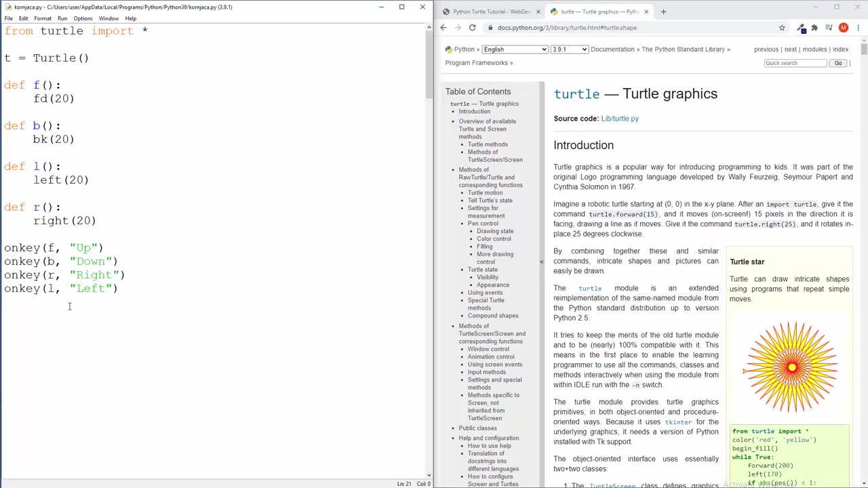Open the IDLE Window menu
868x488 pixels.
pyautogui.click(x=108, y=18)
